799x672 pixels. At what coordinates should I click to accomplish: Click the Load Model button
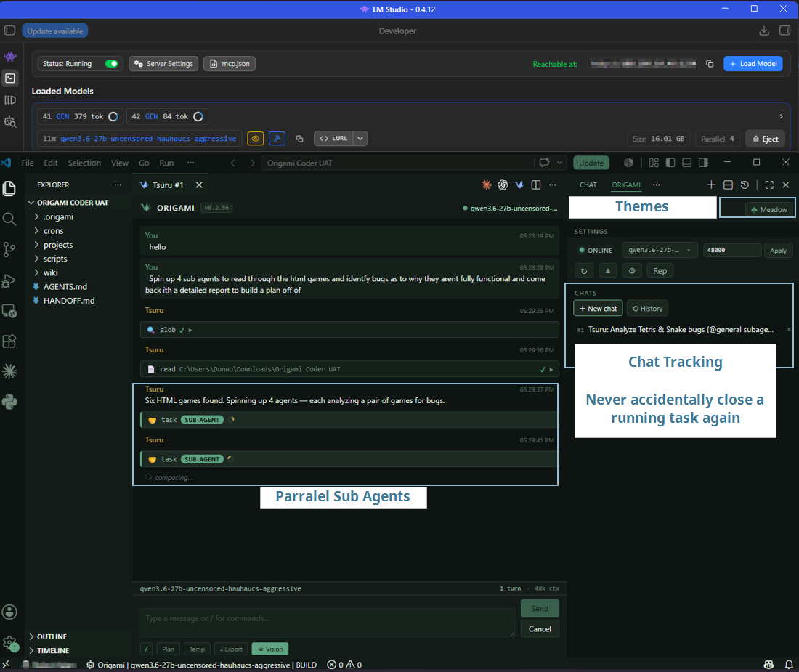coord(753,64)
